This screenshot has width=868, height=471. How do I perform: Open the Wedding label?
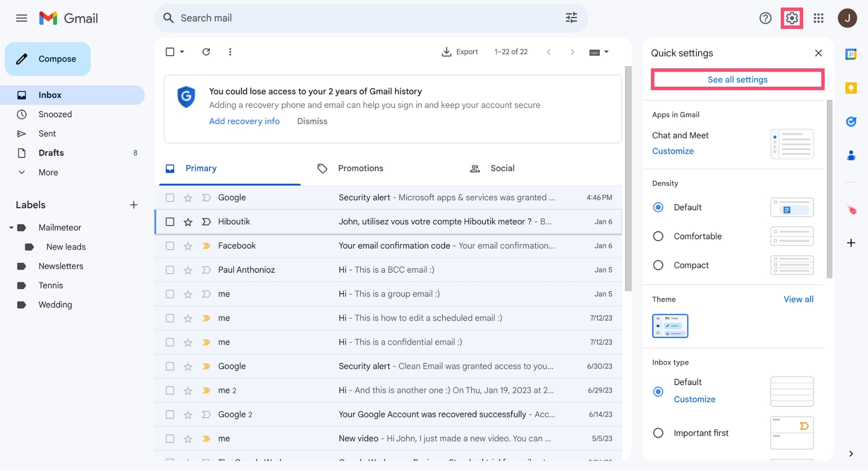coord(55,305)
